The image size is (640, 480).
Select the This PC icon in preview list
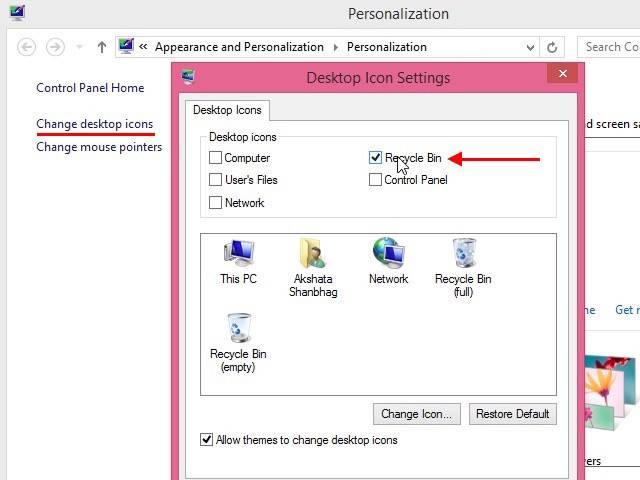point(238,262)
